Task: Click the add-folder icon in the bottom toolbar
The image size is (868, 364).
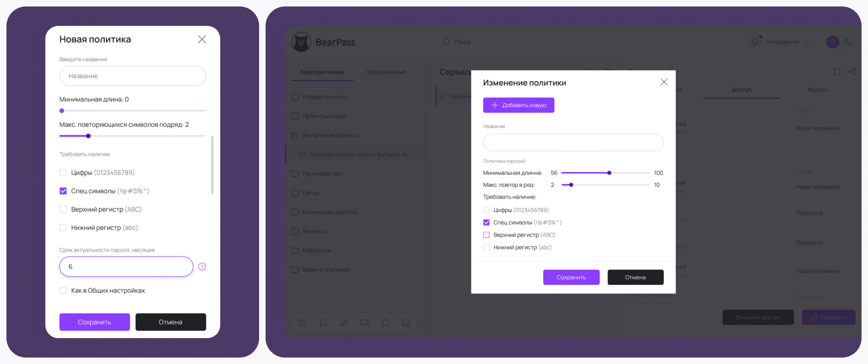Action: (302, 323)
